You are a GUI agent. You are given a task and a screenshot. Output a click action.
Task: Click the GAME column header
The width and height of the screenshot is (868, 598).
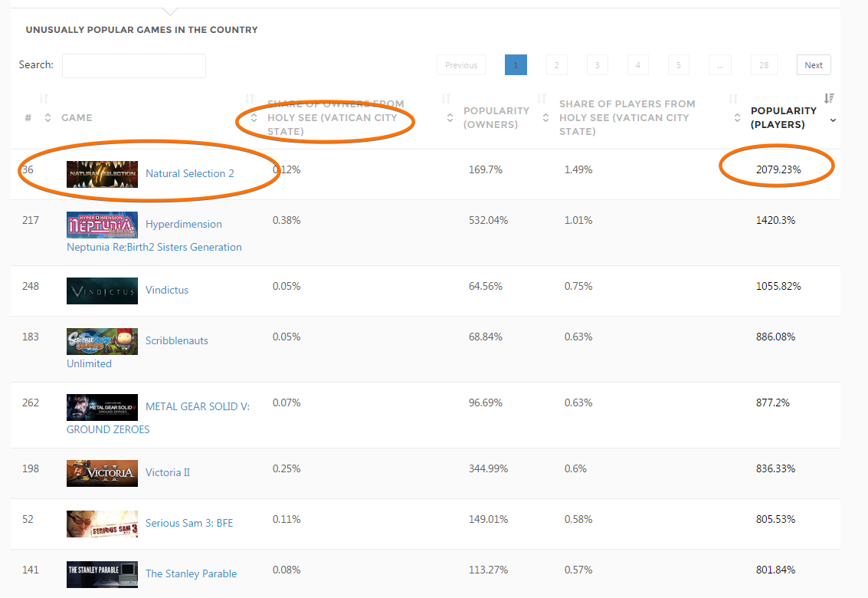(x=77, y=117)
